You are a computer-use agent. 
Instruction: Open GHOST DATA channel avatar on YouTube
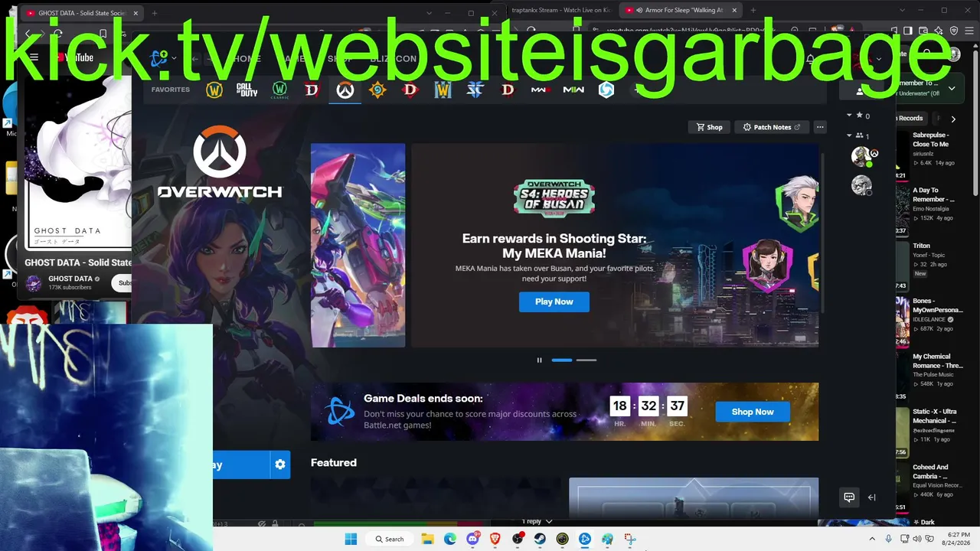coord(34,283)
